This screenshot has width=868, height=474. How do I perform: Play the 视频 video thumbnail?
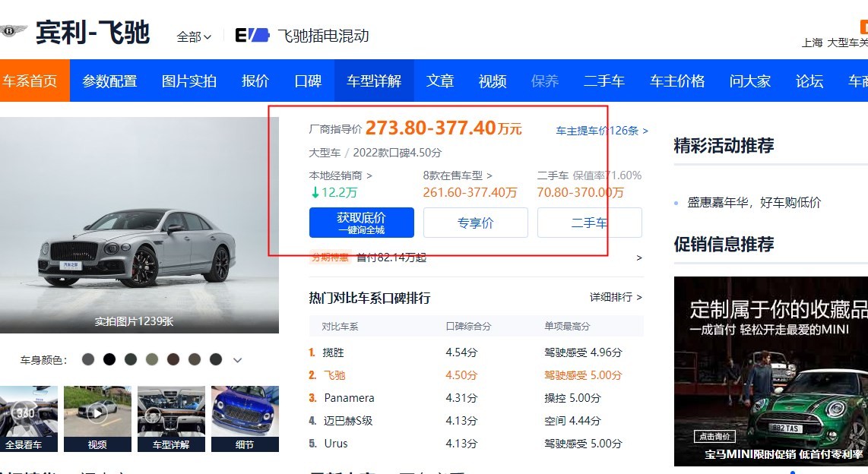click(x=97, y=412)
